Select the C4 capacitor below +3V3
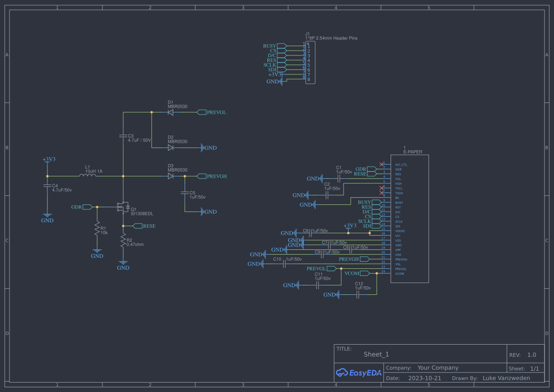The height and width of the screenshot is (392, 554). (x=47, y=186)
